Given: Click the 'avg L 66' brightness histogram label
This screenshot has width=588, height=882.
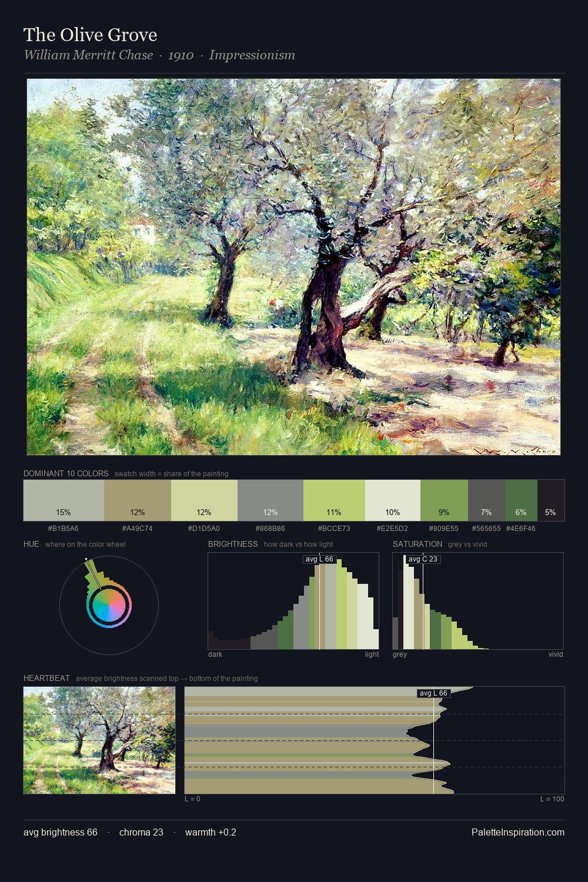Looking at the screenshot, I should coord(319,559).
